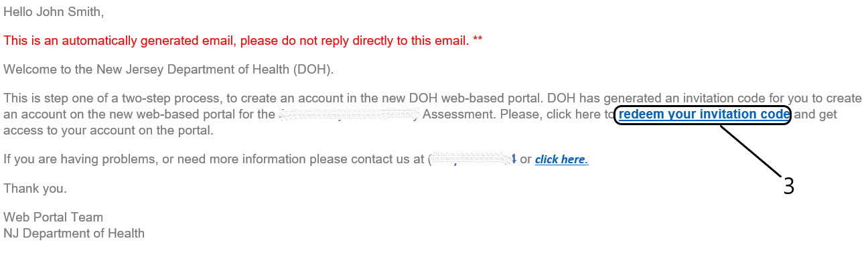Click the callout number 3 label
868x259 pixels.
click(789, 186)
